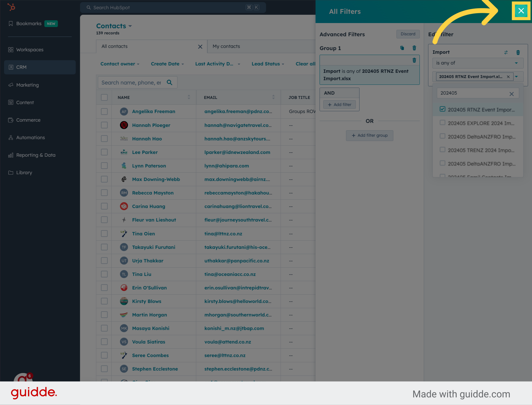
Task: Open Erin O'Sullivan's avatar
Action: pos(124,288)
